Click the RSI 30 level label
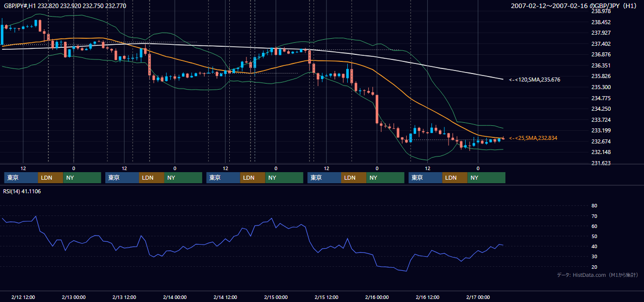 pyautogui.click(x=594, y=257)
